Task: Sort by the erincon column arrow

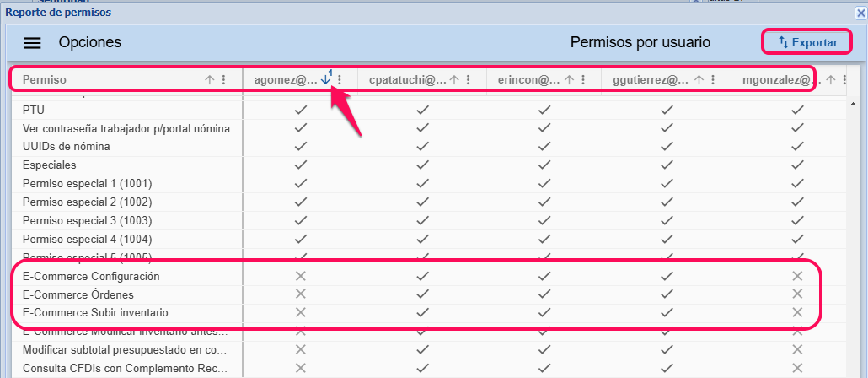Action: (x=569, y=80)
